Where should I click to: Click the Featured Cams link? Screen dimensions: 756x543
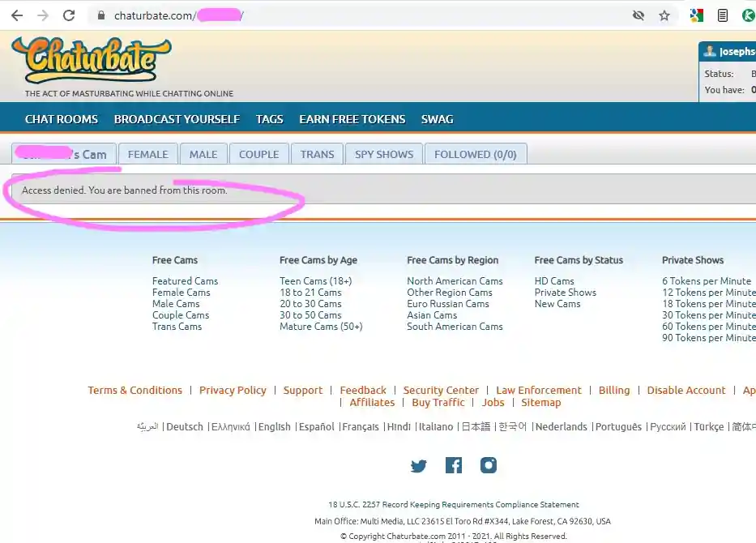[185, 280]
